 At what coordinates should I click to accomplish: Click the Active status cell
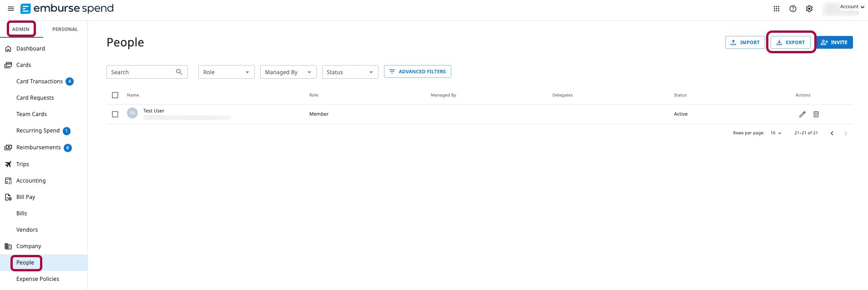click(x=681, y=114)
